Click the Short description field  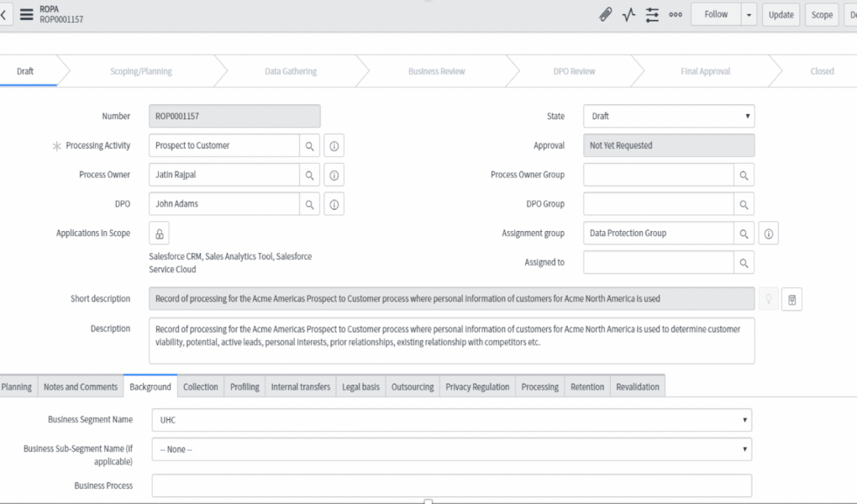(x=452, y=299)
